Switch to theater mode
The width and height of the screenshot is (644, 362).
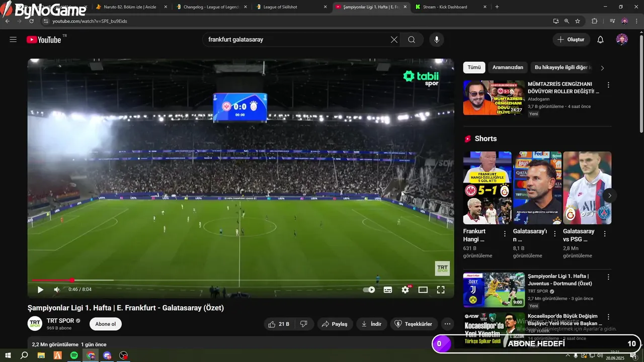click(423, 290)
